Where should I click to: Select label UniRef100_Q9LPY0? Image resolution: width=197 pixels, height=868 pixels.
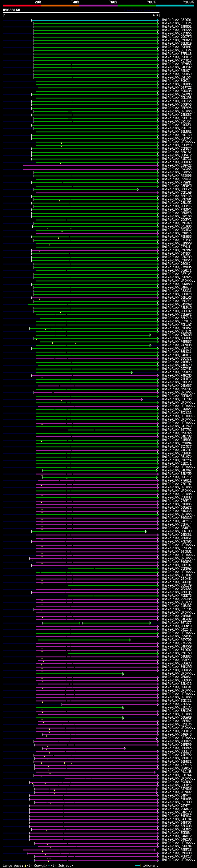(176, 145)
